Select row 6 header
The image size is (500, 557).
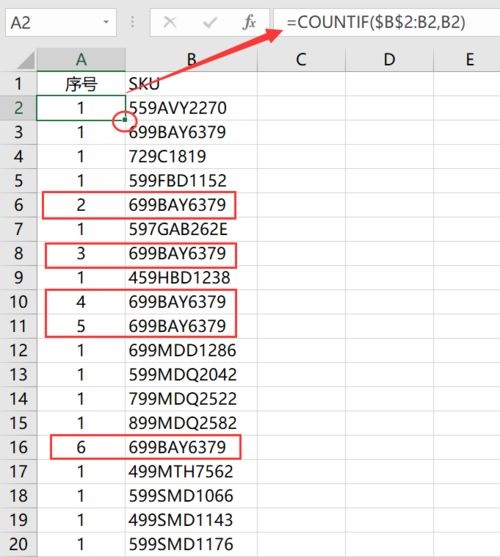coord(18,205)
